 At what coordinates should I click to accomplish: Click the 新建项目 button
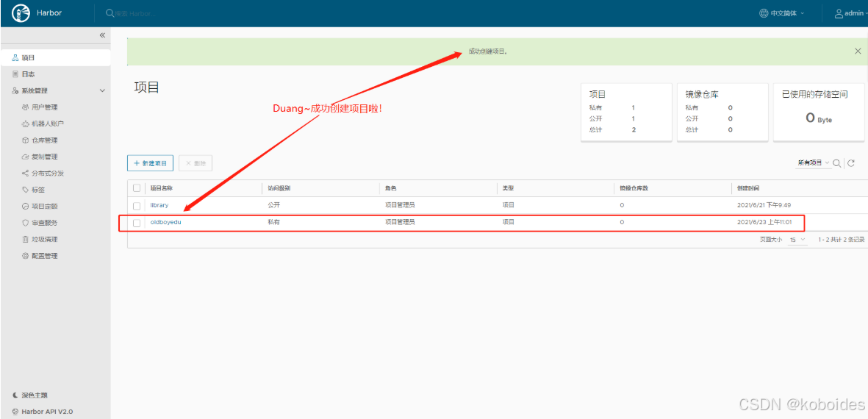point(151,163)
